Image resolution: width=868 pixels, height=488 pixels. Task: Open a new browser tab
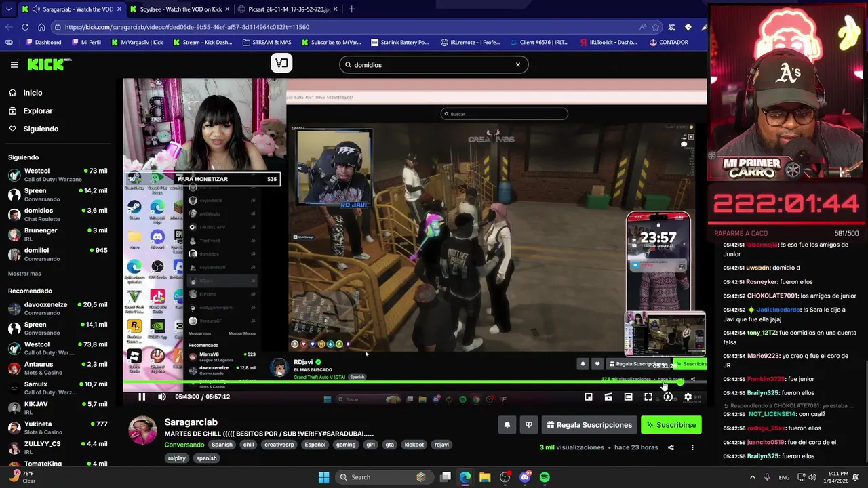coord(351,9)
